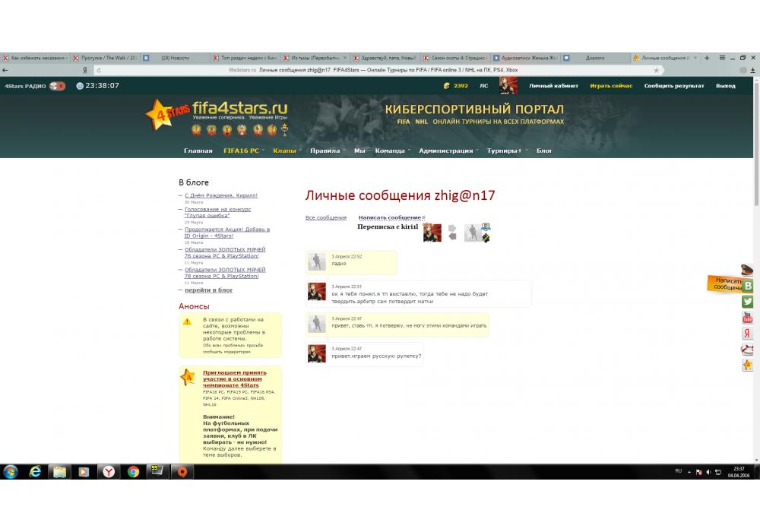Screen dimensions: 760x532
Task: Click перейти в блог link
Action: coord(208,290)
